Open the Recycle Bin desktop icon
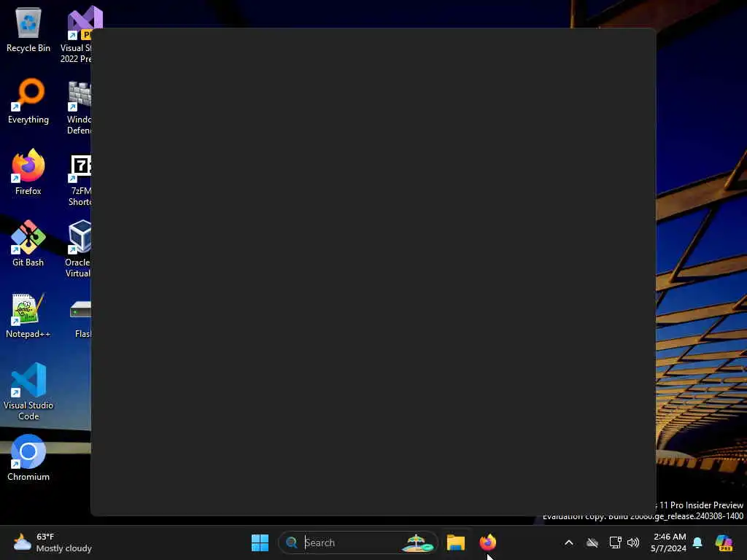The image size is (747, 560). (28, 29)
